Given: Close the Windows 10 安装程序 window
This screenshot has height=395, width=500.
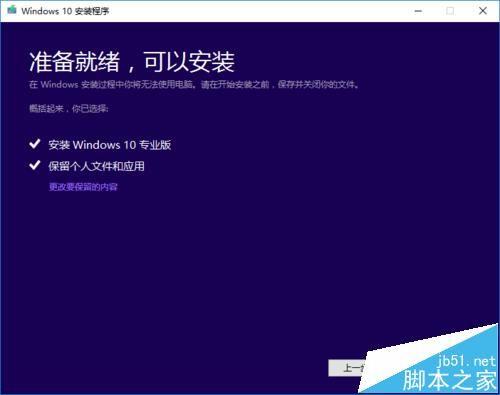Looking at the screenshot, I should (482, 11).
